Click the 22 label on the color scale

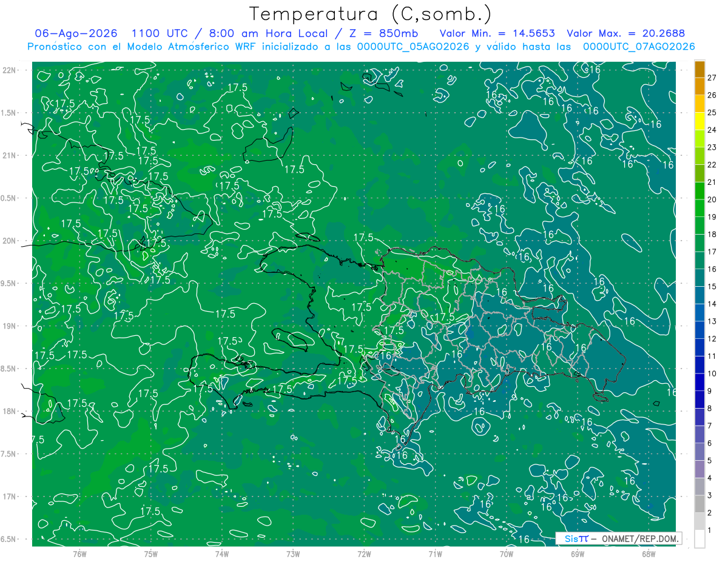point(712,165)
